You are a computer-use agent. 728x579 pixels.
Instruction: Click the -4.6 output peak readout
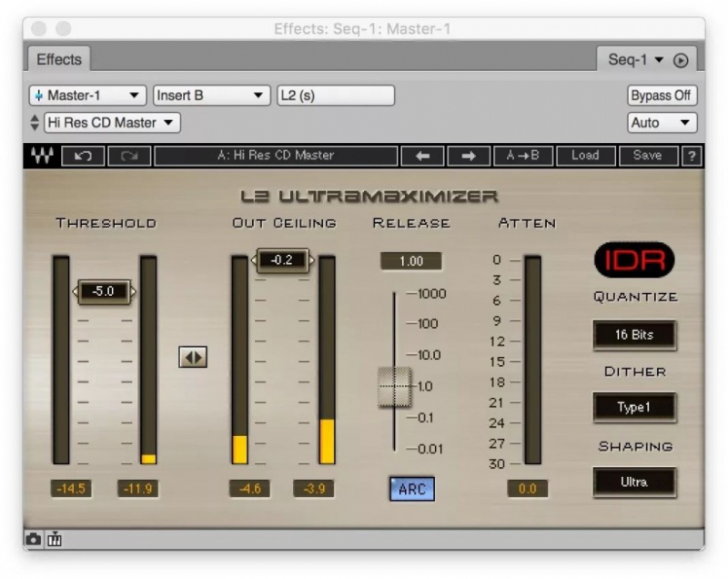point(249,489)
